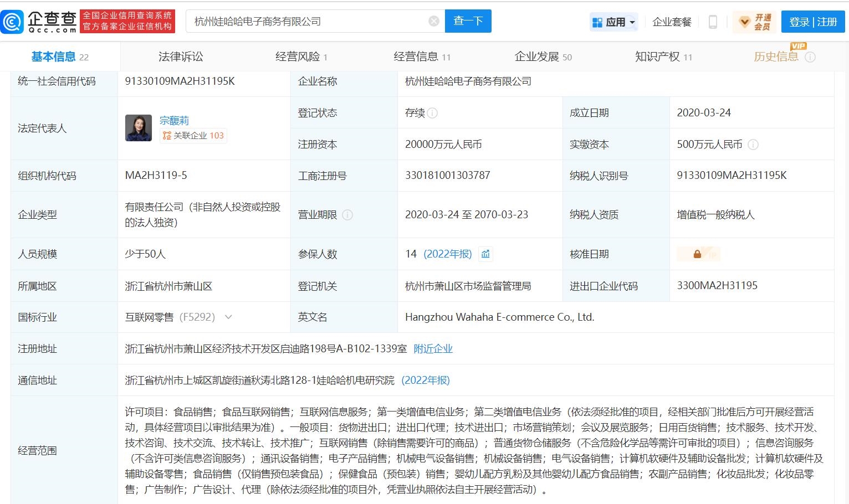Open the (2022年报) link next to 参保人数 14

coord(448,254)
